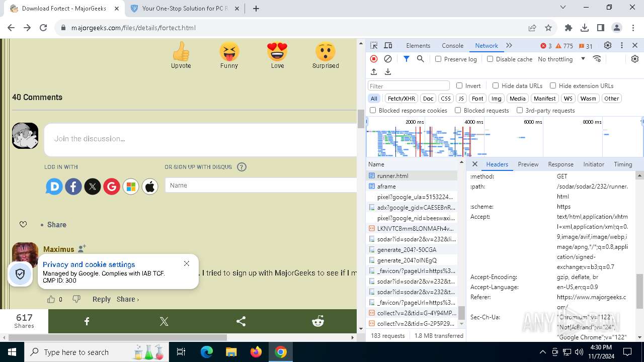Click Share below comment box

point(56,225)
